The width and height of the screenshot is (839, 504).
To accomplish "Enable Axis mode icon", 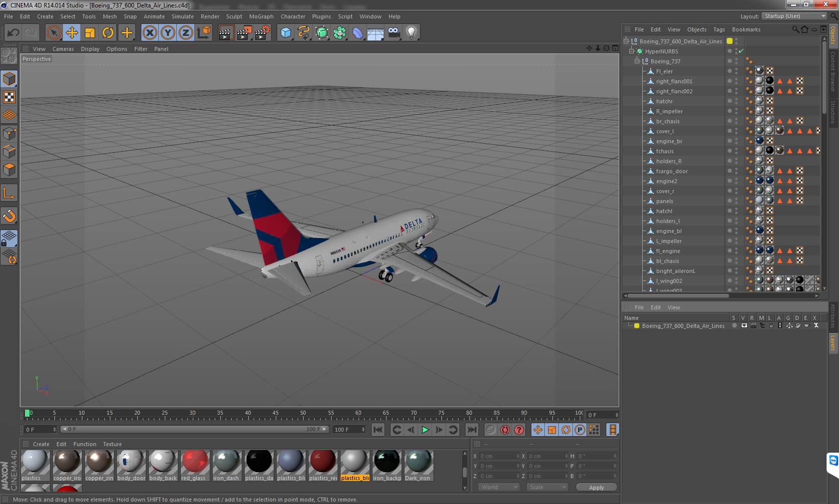I will pyautogui.click(x=9, y=193).
